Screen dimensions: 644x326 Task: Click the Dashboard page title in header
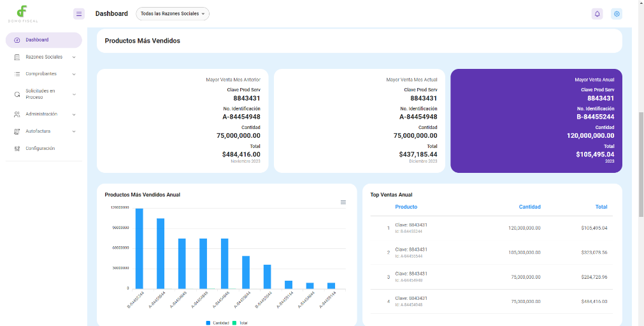pos(111,13)
